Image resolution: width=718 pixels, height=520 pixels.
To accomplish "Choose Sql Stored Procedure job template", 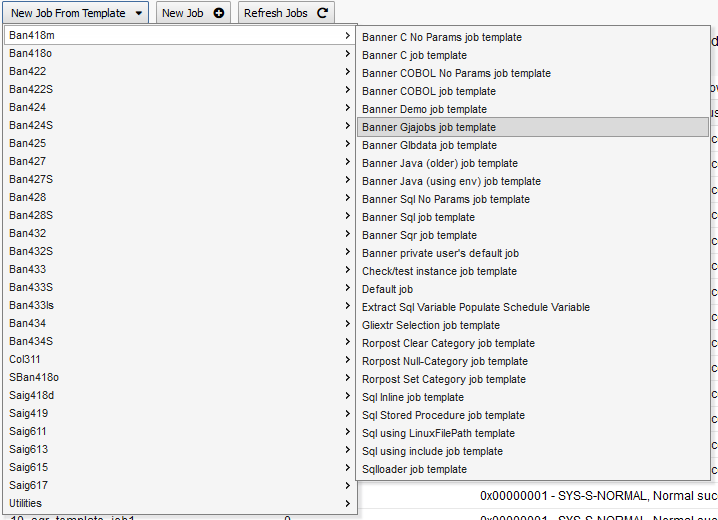I will [443, 415].
